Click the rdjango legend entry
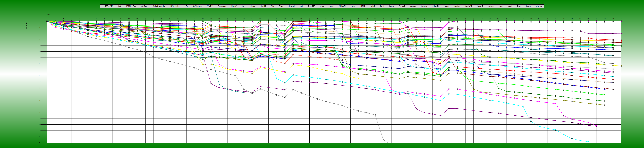This screenshot has height=148, width=644. [447, 6]
